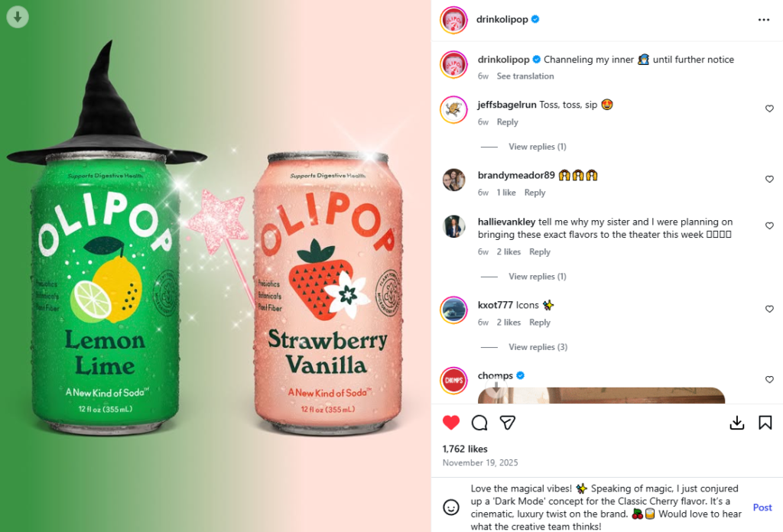Image resolution: width=783 pixels, height=532 pixels.
Task: Reply to brandymeador89's comment
Action: point(534,193)
